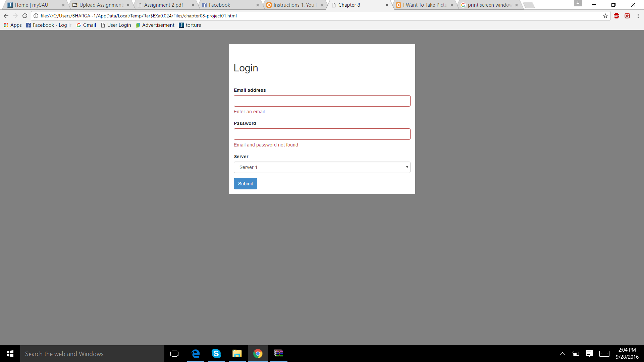
Task: Open Skype from the taskbar
Action: [216, 354]
